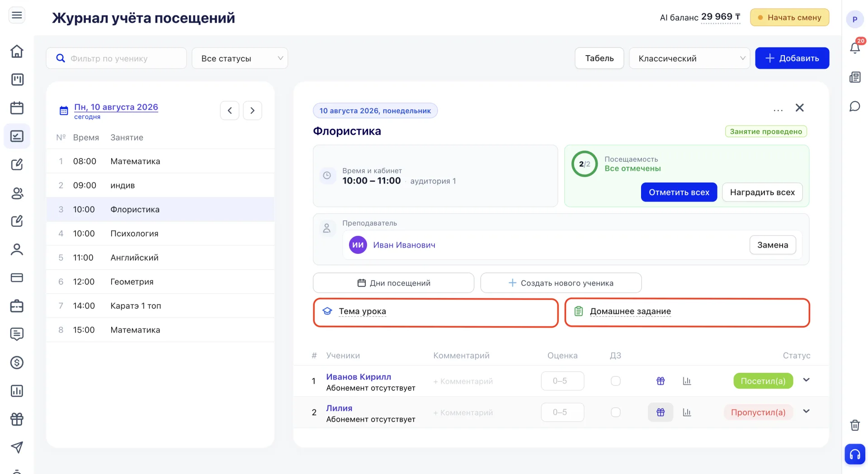Viewport: 868px width, 474px height.
Task: Open Дни посещений button
Action: (x=393, y=283)
